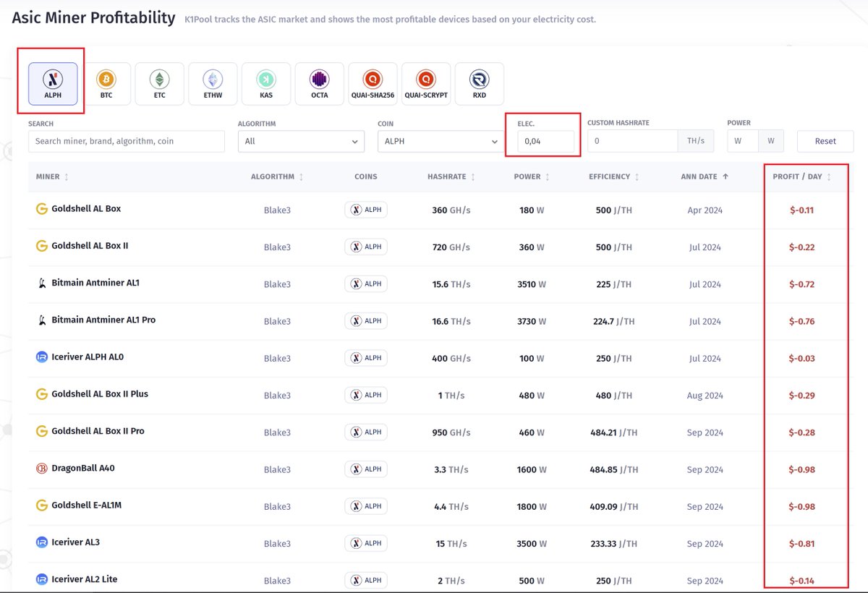Open the Goldshell AL Box II Plus miner

click(x=100, y=394)
